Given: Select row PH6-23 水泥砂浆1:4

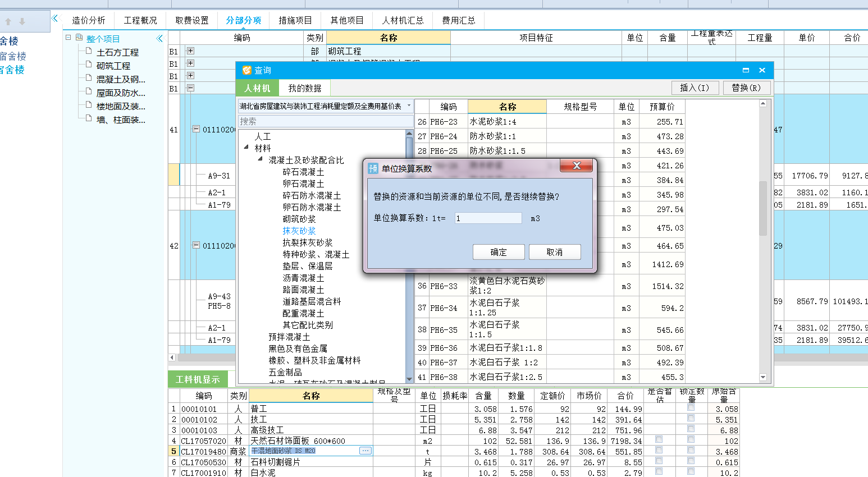Looking at the screenshot, I should click(x=550, y=121).
